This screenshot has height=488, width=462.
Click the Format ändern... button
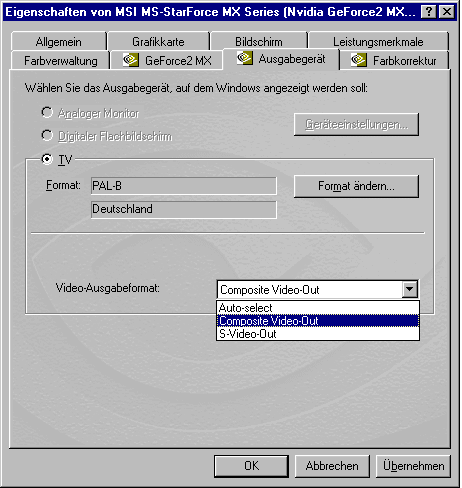[x=356, y=186]
